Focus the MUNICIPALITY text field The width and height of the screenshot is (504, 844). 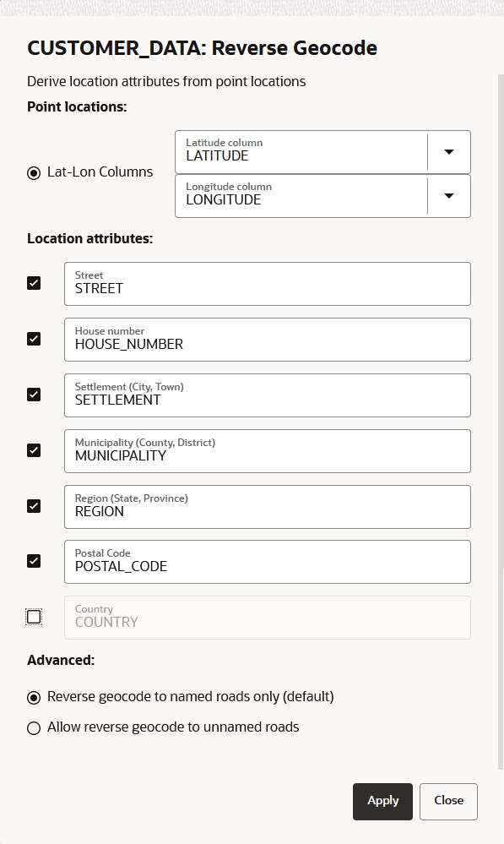pos(268,451)
